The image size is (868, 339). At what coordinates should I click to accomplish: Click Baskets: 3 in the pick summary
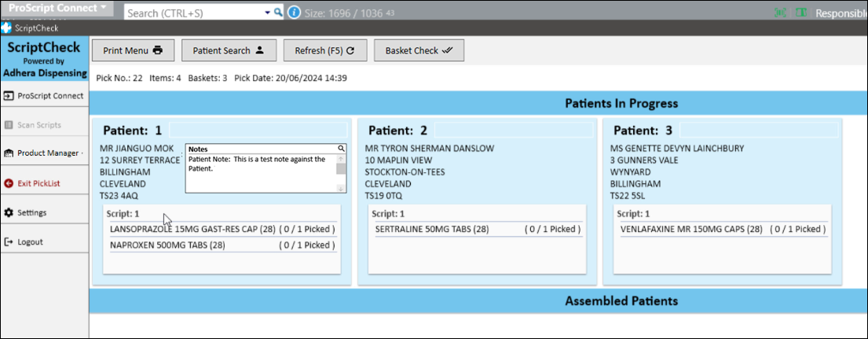click(207, 78)
